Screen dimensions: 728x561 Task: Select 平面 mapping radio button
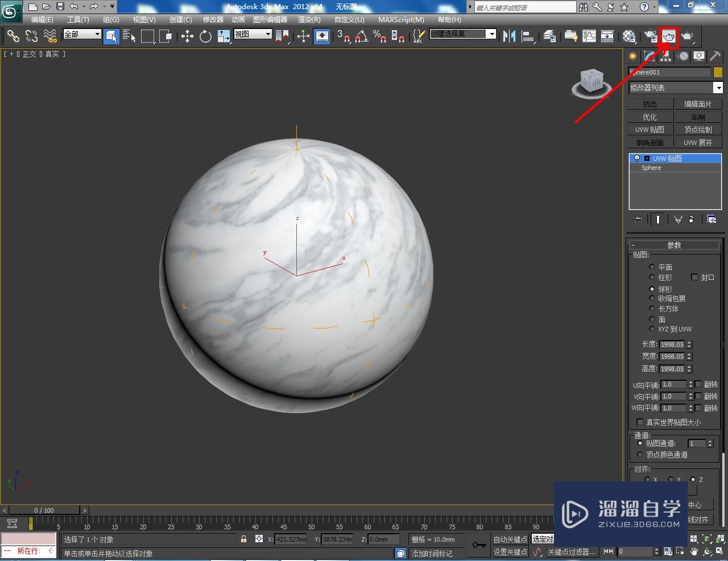tap(652, 267)
